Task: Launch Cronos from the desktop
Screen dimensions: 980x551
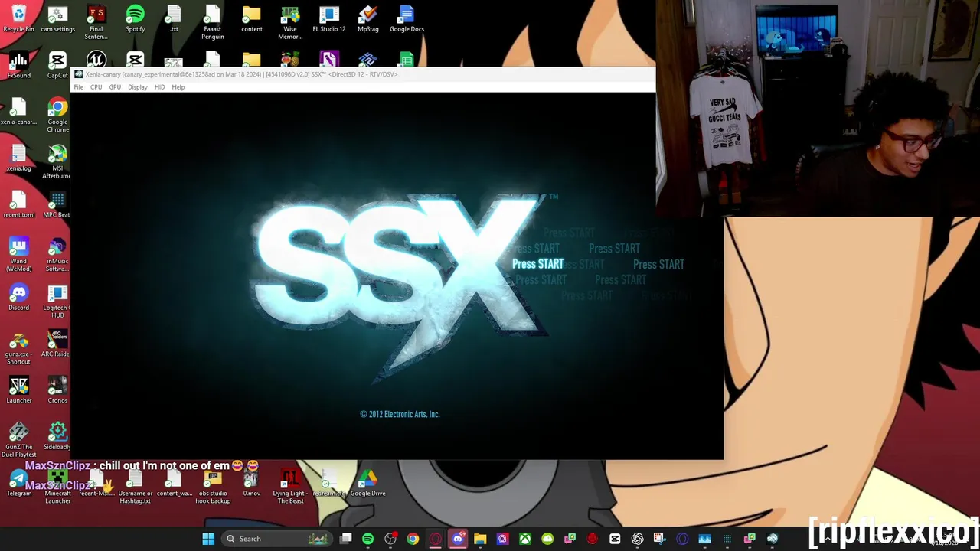Action: coord(57,390)
